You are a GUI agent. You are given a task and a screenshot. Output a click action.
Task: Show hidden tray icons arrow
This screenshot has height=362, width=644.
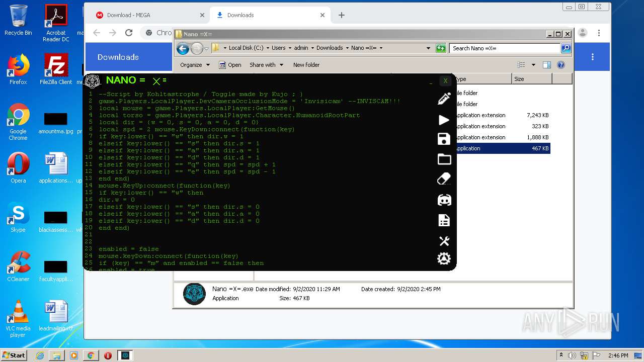pos(561,355)
